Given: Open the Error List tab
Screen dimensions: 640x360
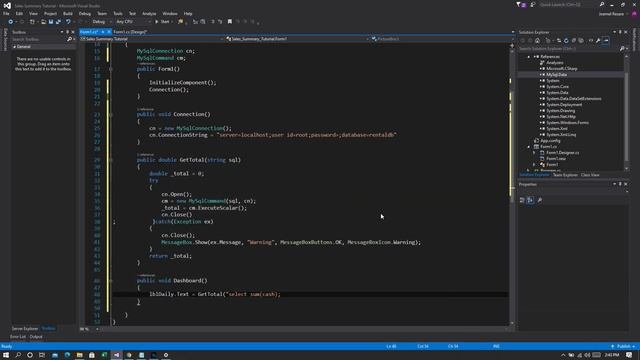Looking at the screenshot, I should click(x=18, y=337).
